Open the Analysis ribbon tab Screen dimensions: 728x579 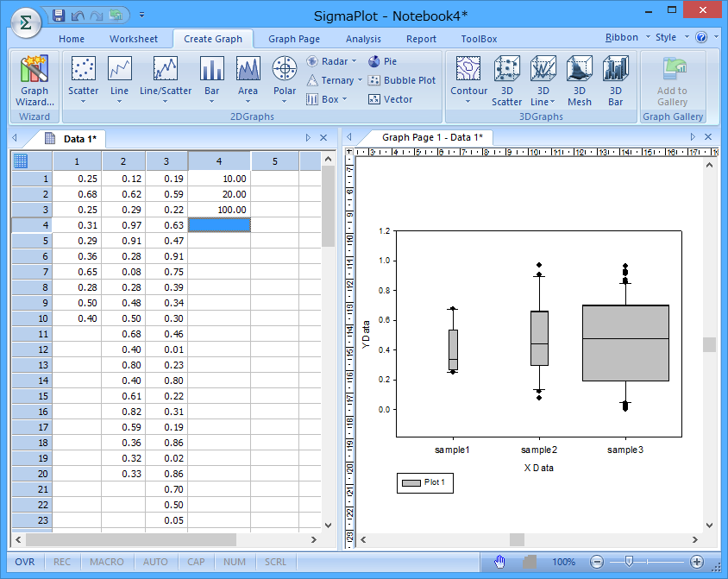(363, 39)
